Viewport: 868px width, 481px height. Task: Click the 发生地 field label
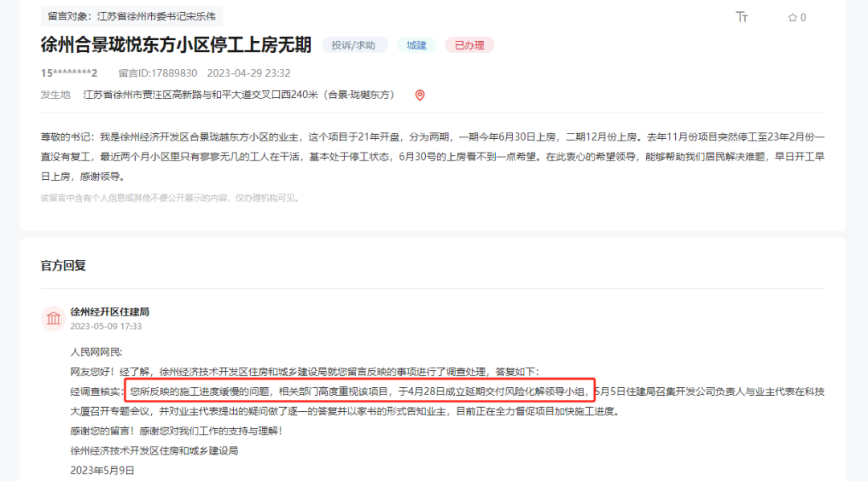tap(55, 95)
